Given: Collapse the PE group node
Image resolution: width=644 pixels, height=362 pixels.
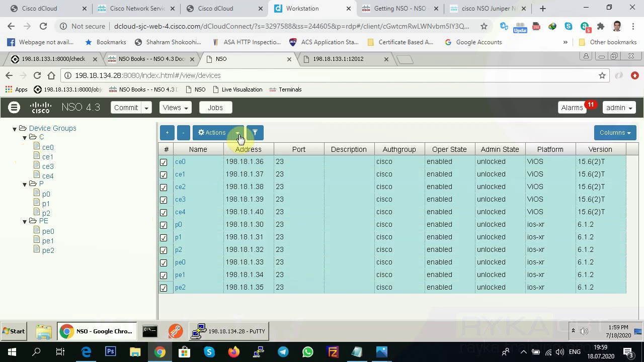Looking at the screenshot, I should 25,222.
